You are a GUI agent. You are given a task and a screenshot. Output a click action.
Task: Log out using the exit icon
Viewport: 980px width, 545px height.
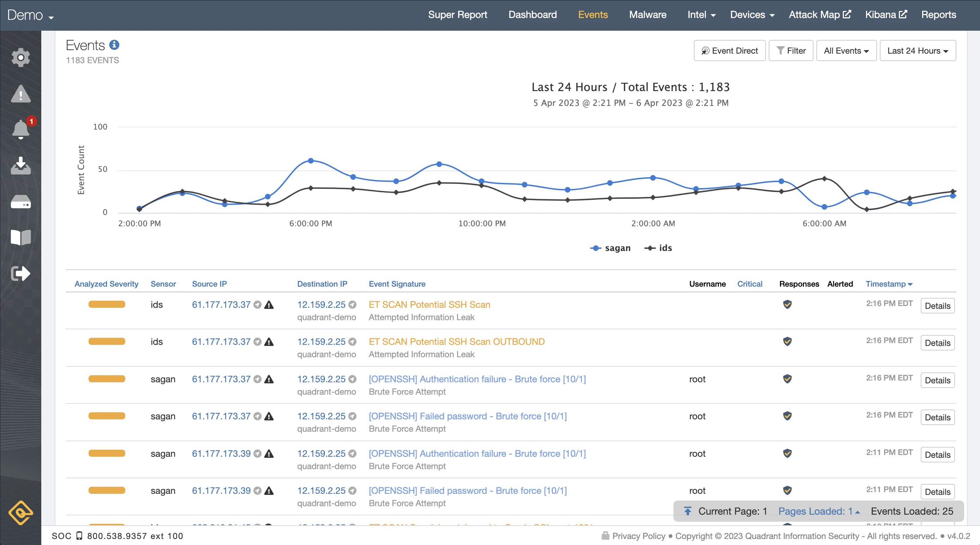[x=21, y=273]
